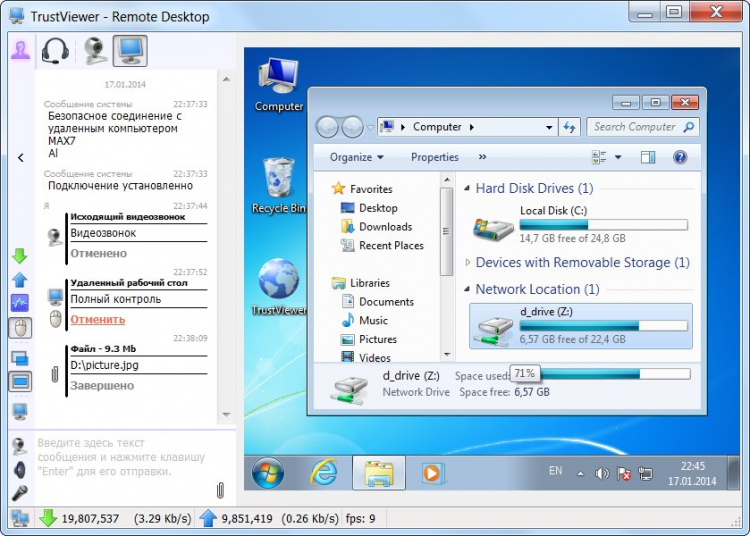
Task: Open recent pages dropdown beside nav buttons
Action: [x=370, y=128]
